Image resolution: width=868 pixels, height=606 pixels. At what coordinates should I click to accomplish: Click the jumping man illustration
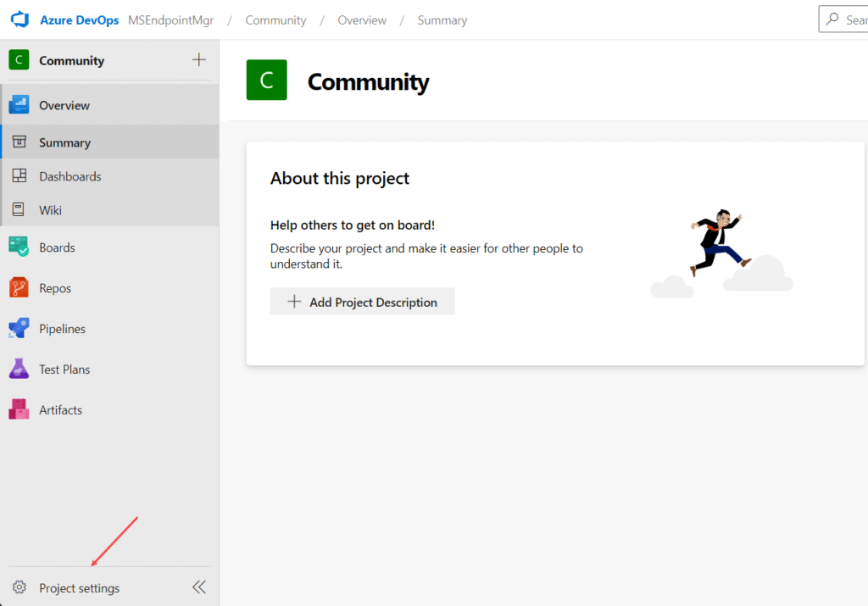(x=721, y=242)
